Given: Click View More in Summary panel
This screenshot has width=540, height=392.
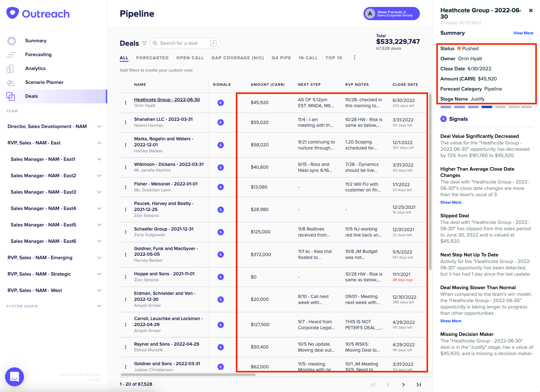Looking at the screenshot, I should click(x=523, y=33).
